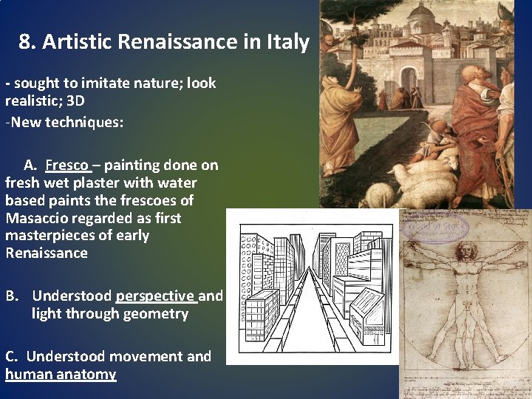The width and height of the screenshot is (532, 399).
Task: Click the line "Masaccio regarded as first"
Action: click(x=93, y=218)
